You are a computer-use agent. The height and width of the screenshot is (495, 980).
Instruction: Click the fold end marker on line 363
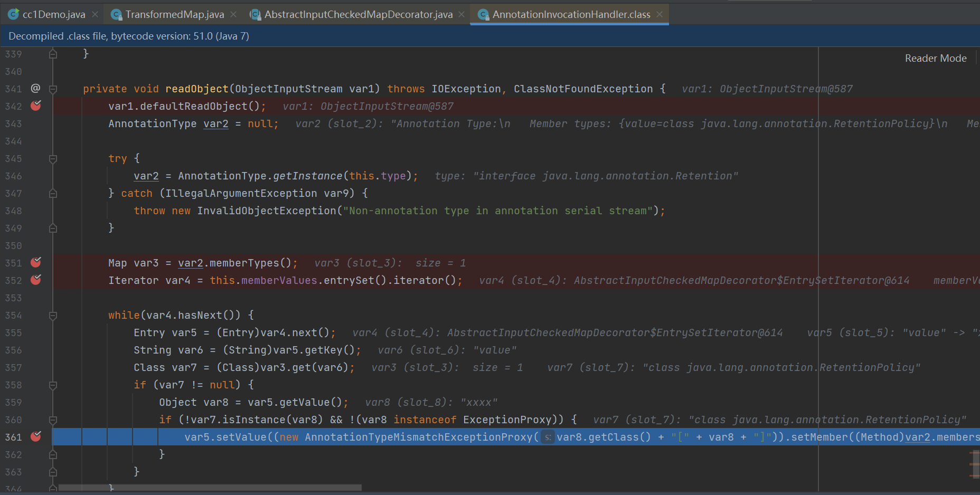tap(53, 472)
